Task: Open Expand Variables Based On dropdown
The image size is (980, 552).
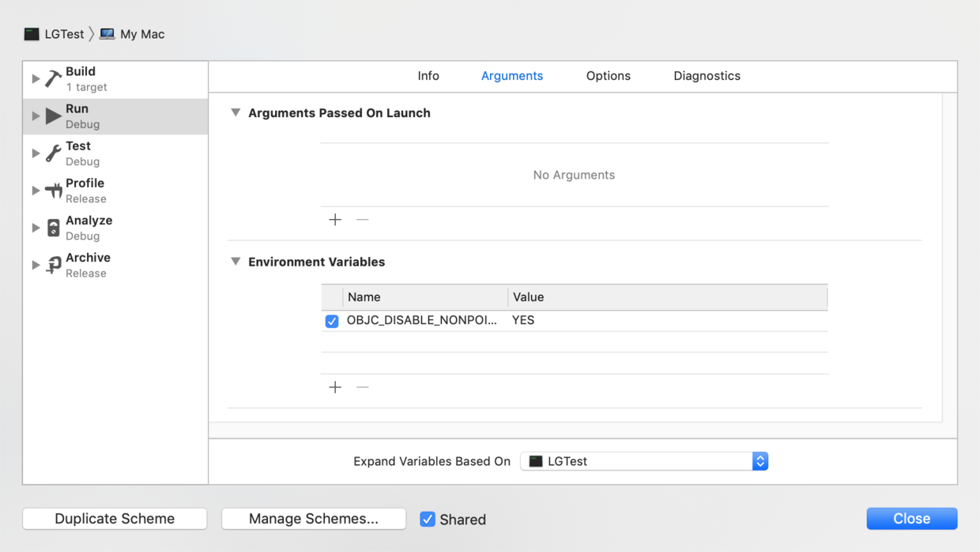Action: tap(643, 461)
